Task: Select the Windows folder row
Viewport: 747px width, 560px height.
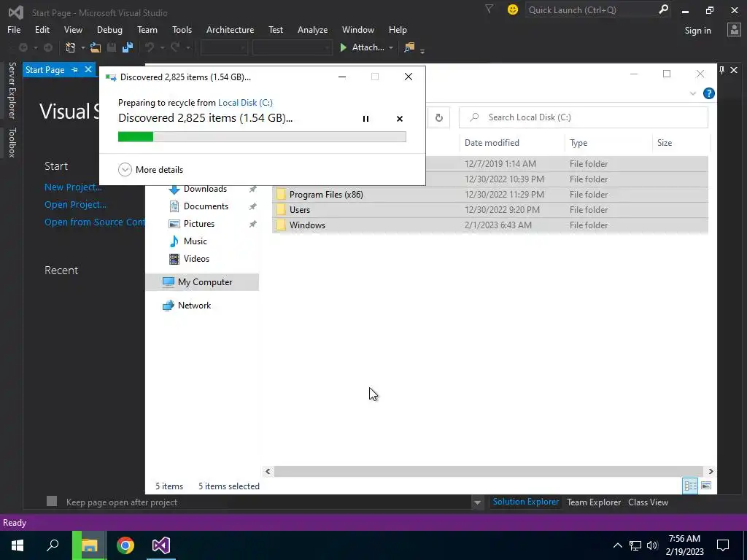Action: 490,225
